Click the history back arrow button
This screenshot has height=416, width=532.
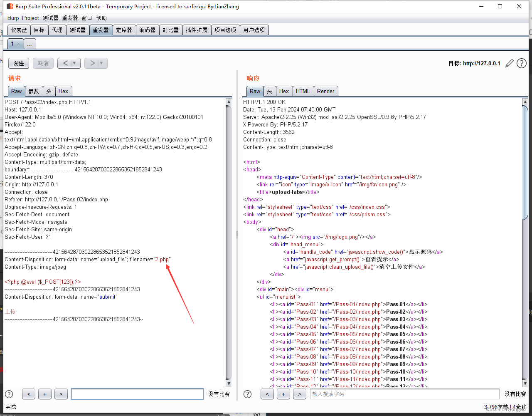[65, 63]
